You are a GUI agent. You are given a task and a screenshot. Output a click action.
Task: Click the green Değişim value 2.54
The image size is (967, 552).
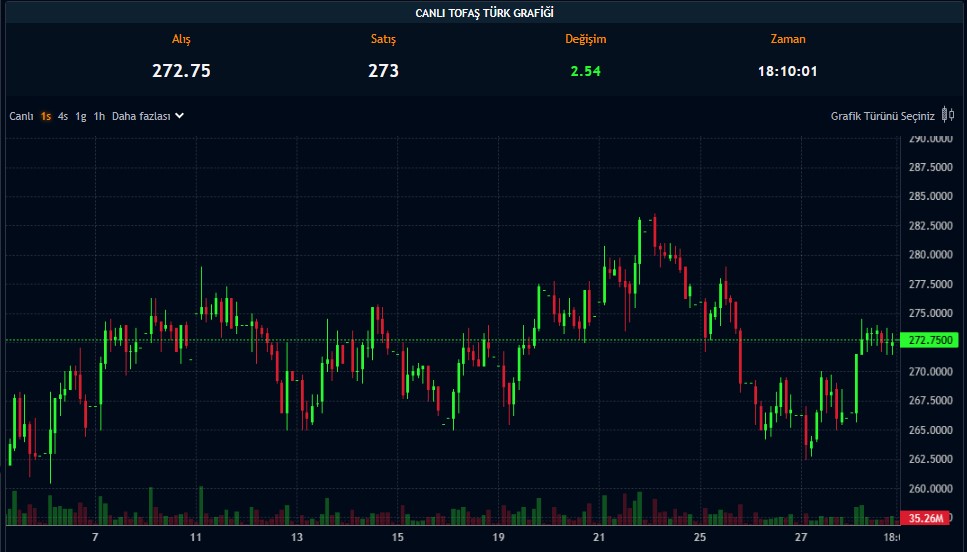(x=585, y=71)
